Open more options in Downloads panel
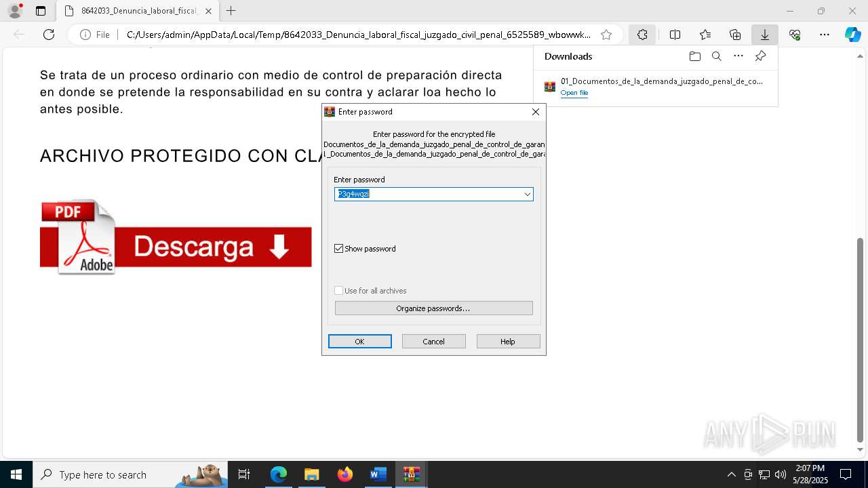Screen dimensions: 868x488 (x=738, y=56)
